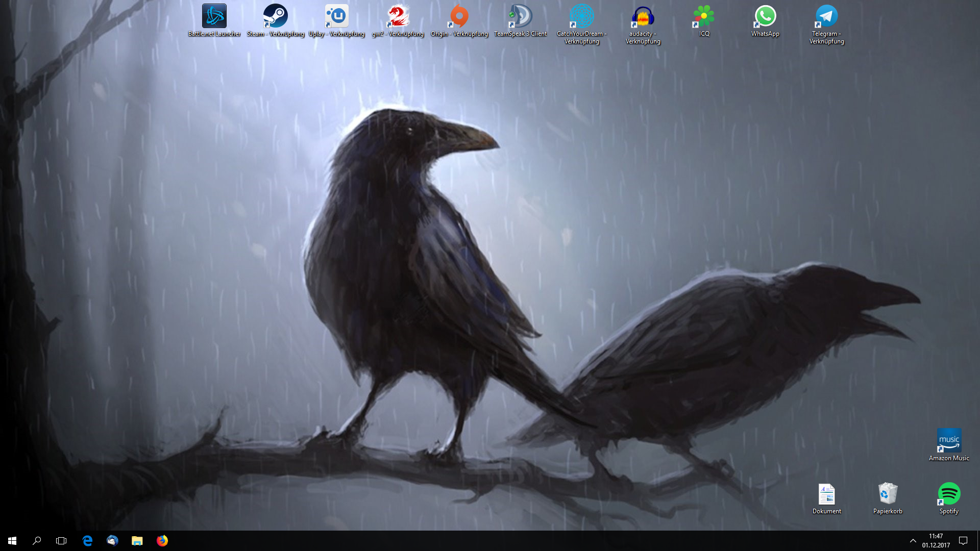
Task: Select the Origin shortcut icon
Action: 459,16
